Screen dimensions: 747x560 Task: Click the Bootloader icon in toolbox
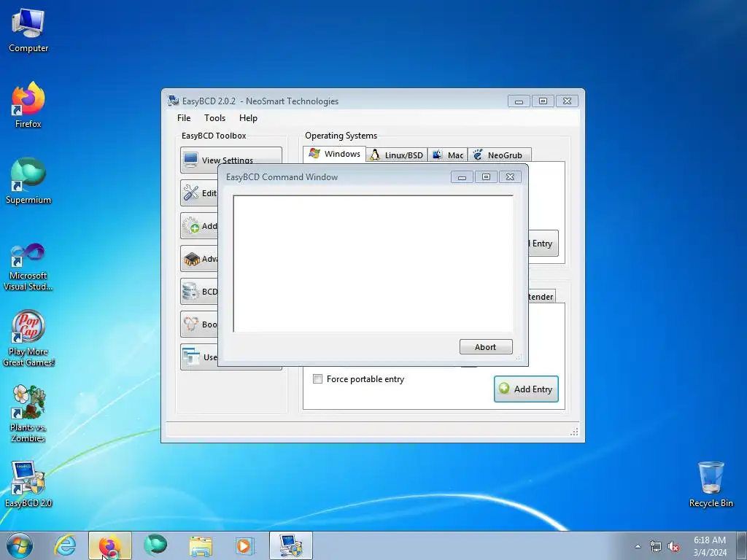click(191, 324)
